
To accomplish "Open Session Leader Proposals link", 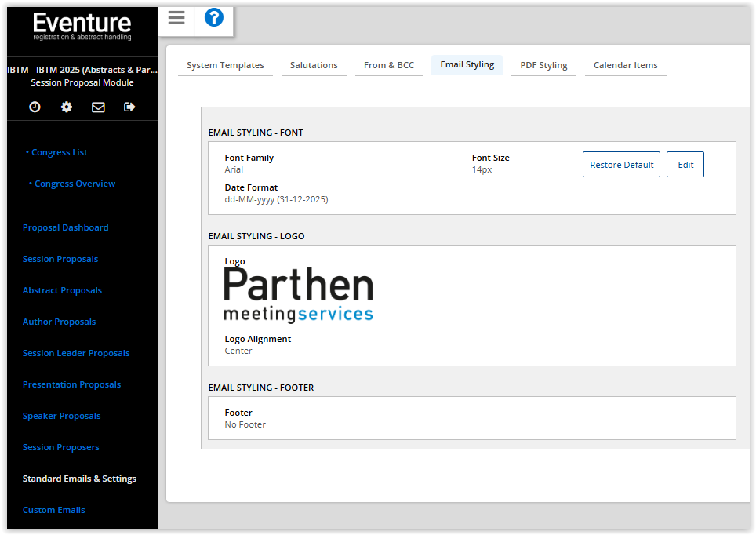I will 76,353.
